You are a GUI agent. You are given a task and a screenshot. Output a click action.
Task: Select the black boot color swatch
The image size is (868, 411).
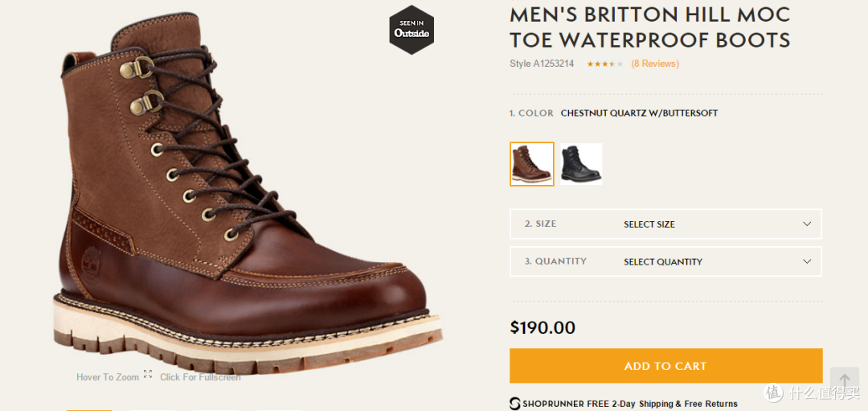coord(581,164)
